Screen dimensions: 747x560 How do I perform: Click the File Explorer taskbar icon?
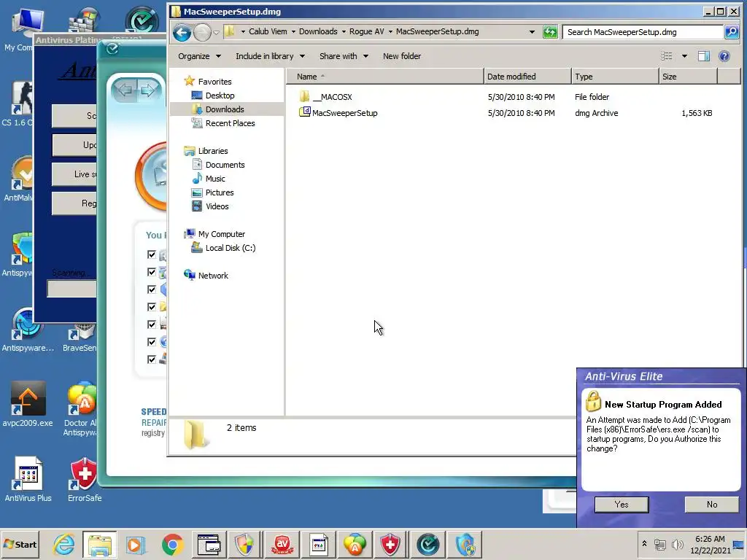[99, 544]
